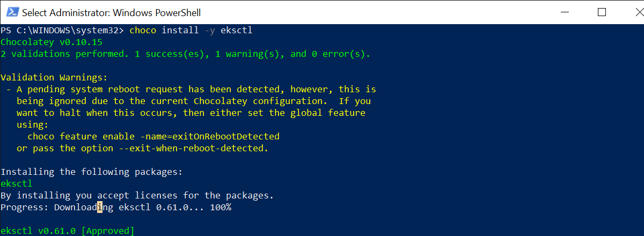Image resolution: width=644 pixels, height=236 pixels.
Task: Click the highlighted cursor character in 'Downloading'
Action: coord(100,207)
